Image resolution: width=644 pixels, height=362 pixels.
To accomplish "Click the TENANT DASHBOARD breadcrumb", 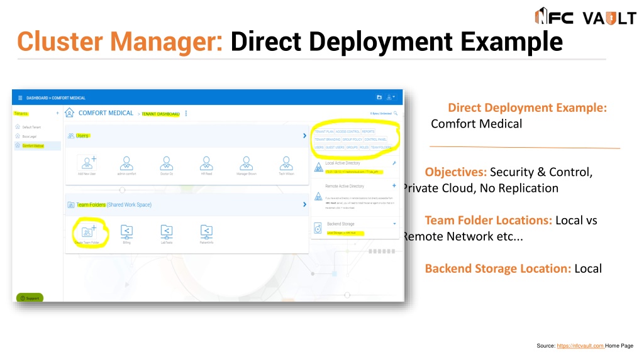I will coord(160,114).
